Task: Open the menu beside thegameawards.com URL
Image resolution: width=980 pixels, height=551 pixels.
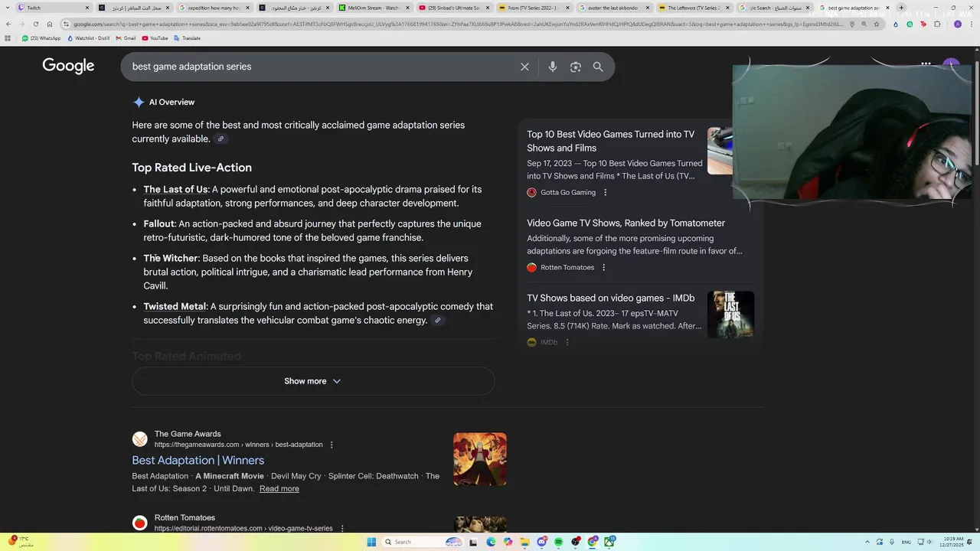Action: pos(332,445)
